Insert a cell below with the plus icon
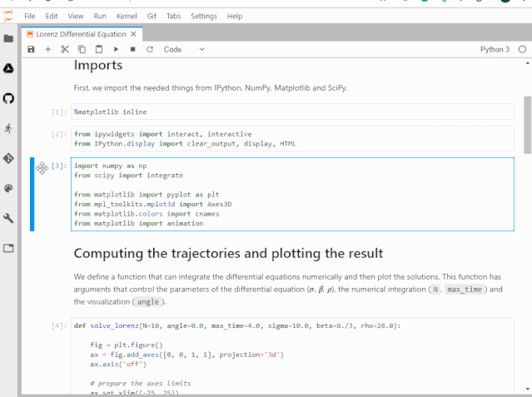This screenshot has height=397, width=532. point(47,50)
